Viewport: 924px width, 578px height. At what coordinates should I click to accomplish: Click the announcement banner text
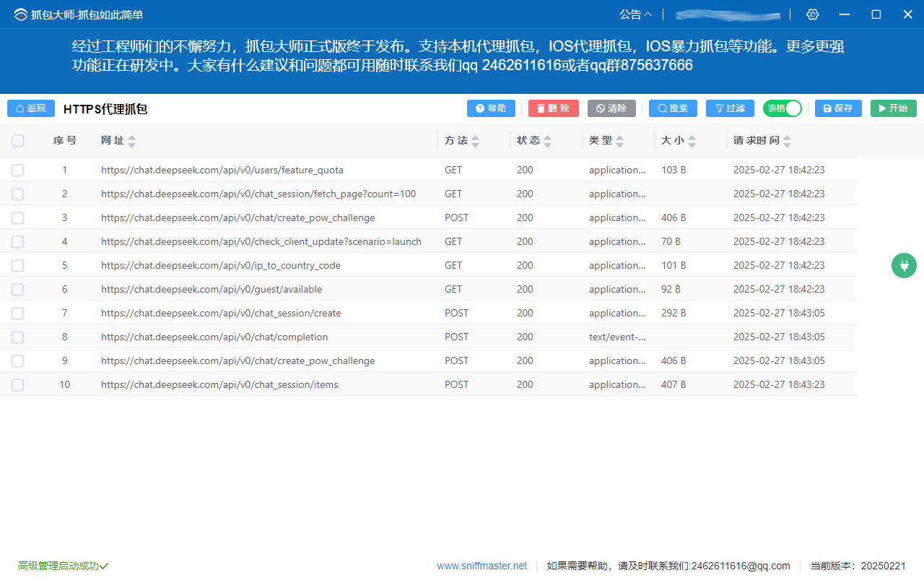[458, 56]
